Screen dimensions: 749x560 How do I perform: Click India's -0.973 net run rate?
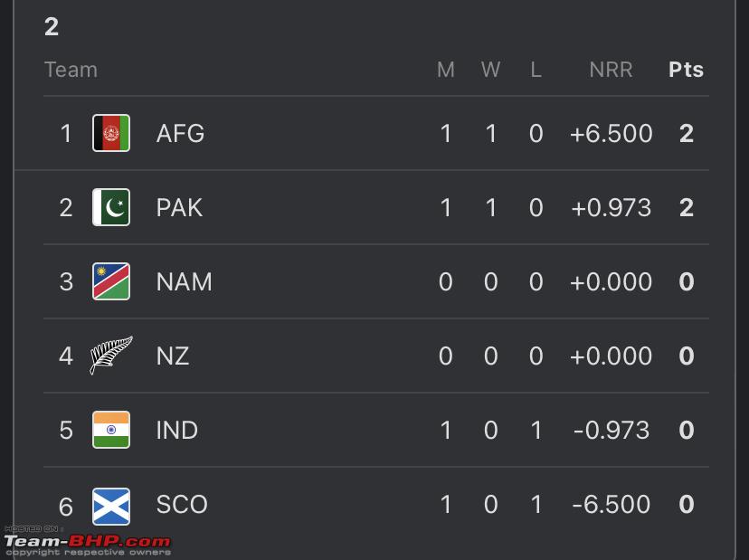click(611, 430)
